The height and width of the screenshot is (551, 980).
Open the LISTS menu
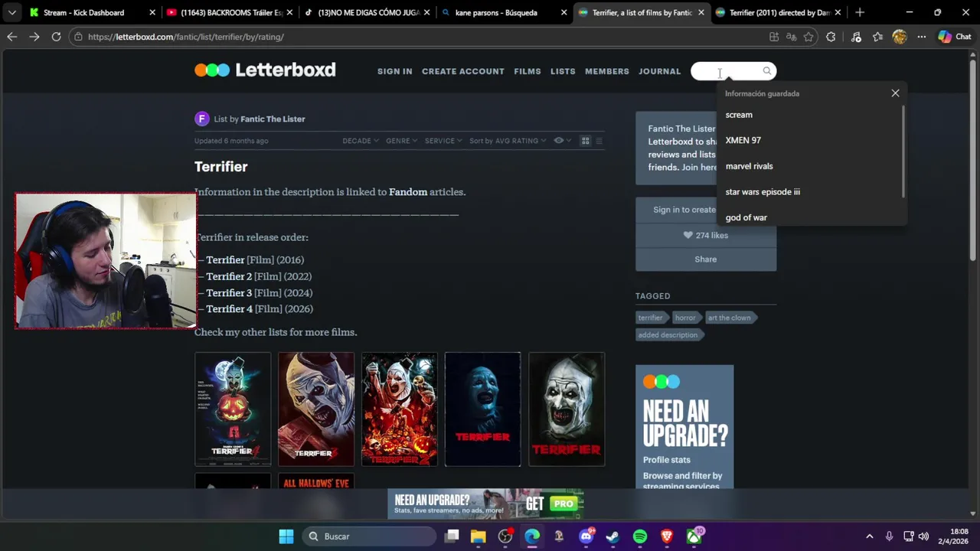[x=563, y=71]
